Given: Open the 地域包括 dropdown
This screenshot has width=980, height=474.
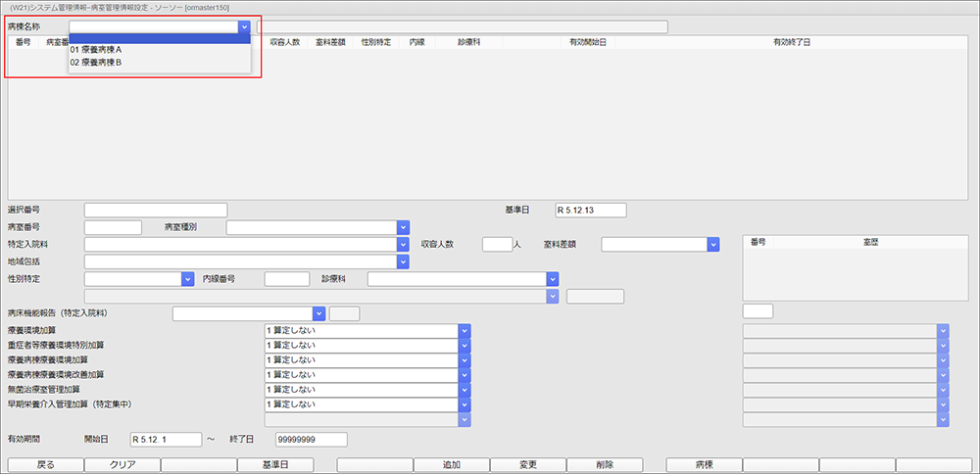Looking at the screenshot, I should (403, 261).
